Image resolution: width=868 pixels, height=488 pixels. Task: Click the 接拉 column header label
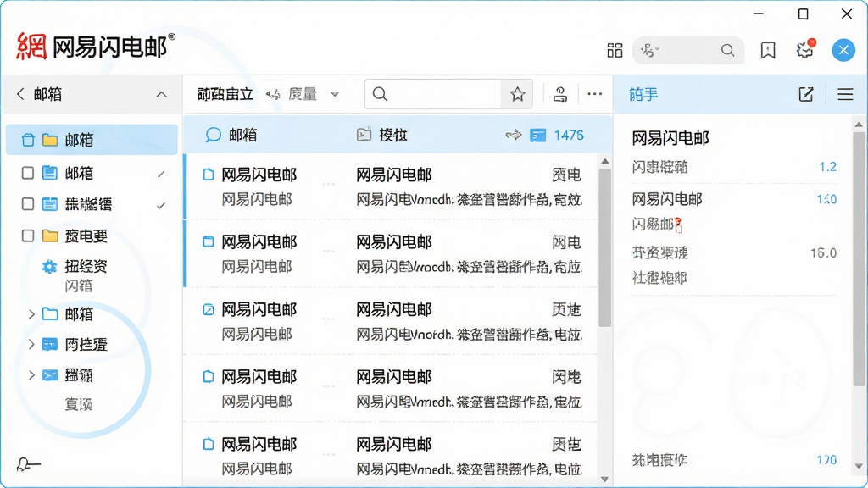[x=393, y=135]
